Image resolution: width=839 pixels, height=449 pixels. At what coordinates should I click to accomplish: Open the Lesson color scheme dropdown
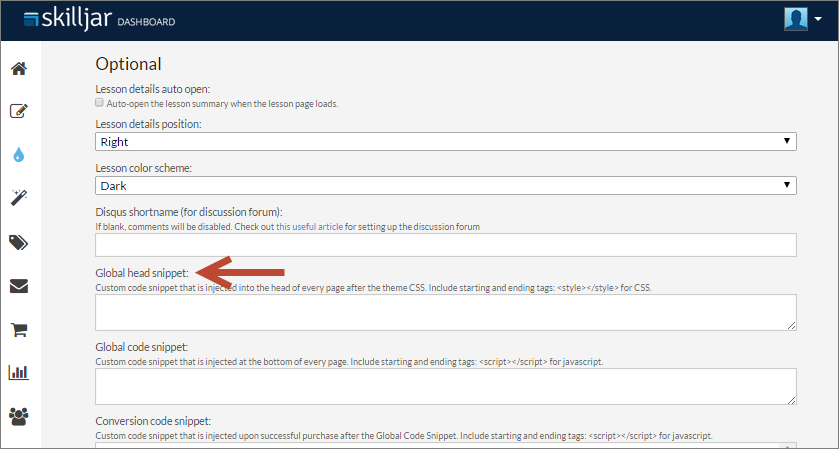click(x=446, y=186)
